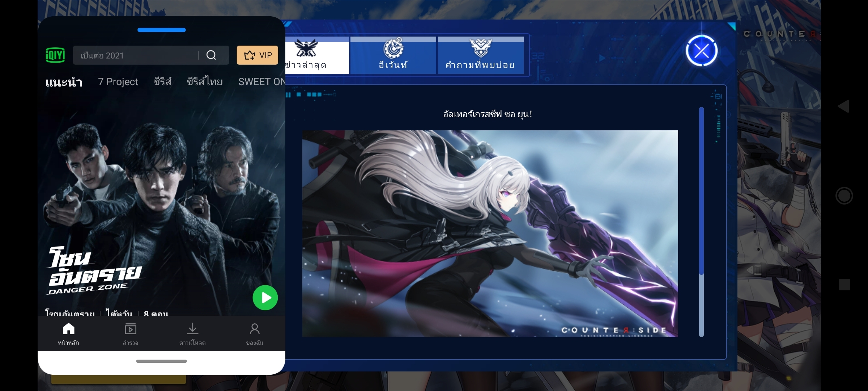Open the VIP crown button
Viewport: 868px width, 391px height.
258,55
